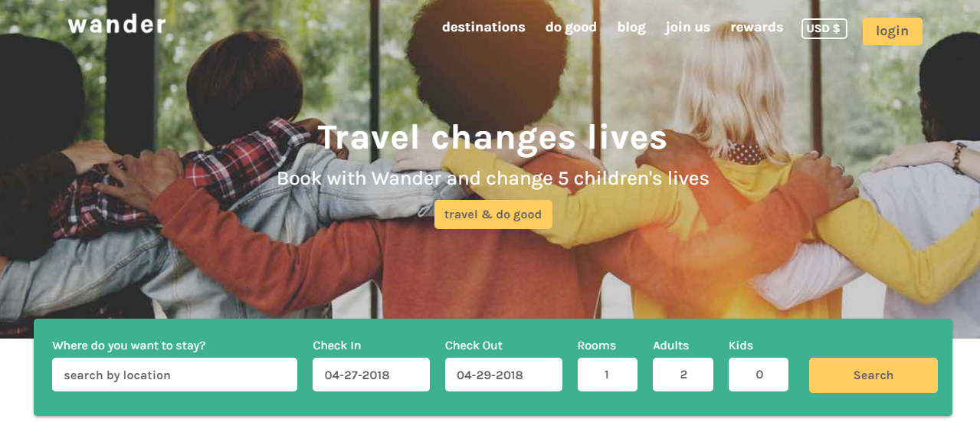The width and height of the screenshot is (980, 442).
Task: Click the yellow login button
Action: point(892,31)
